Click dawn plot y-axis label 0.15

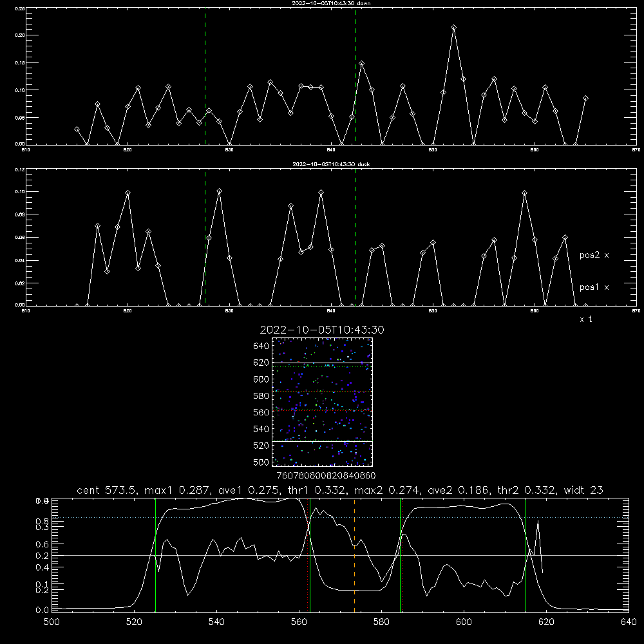coord(20,63)
